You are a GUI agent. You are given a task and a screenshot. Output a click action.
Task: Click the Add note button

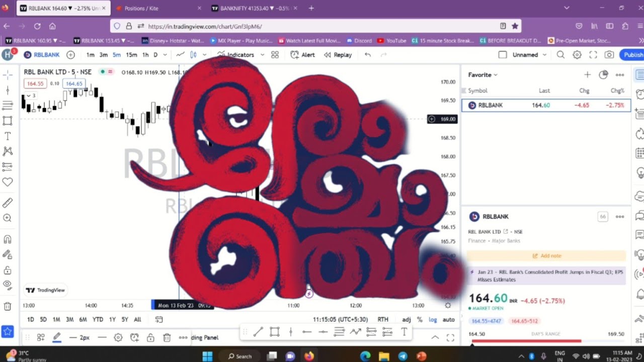click(x=546, y=256)
